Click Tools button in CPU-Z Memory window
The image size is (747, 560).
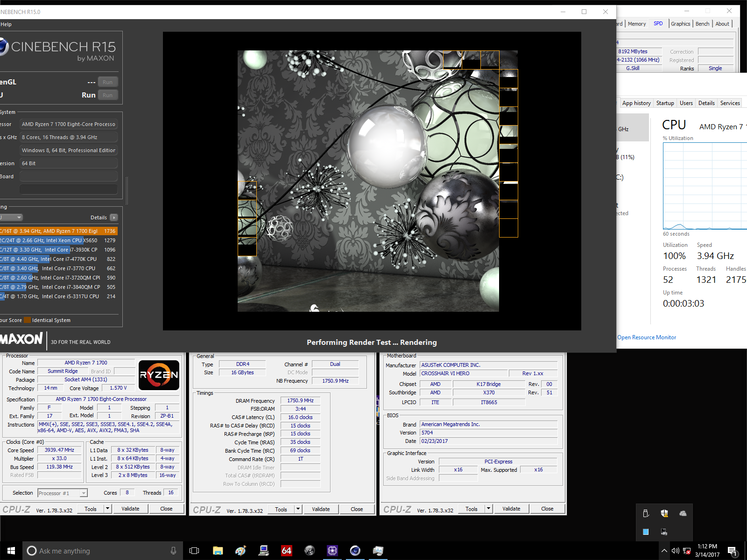pos(281,509)
